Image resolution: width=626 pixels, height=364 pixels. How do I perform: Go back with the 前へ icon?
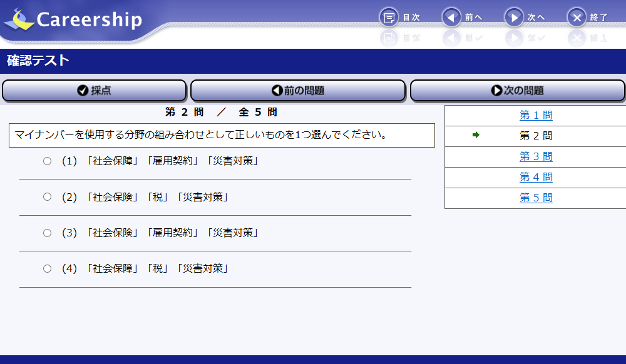(x=451, y=18)
